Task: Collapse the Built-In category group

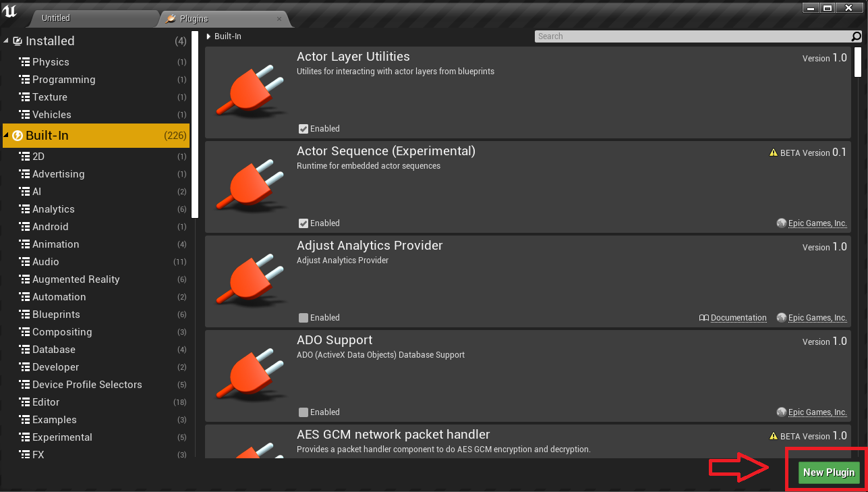Action: 7,136
